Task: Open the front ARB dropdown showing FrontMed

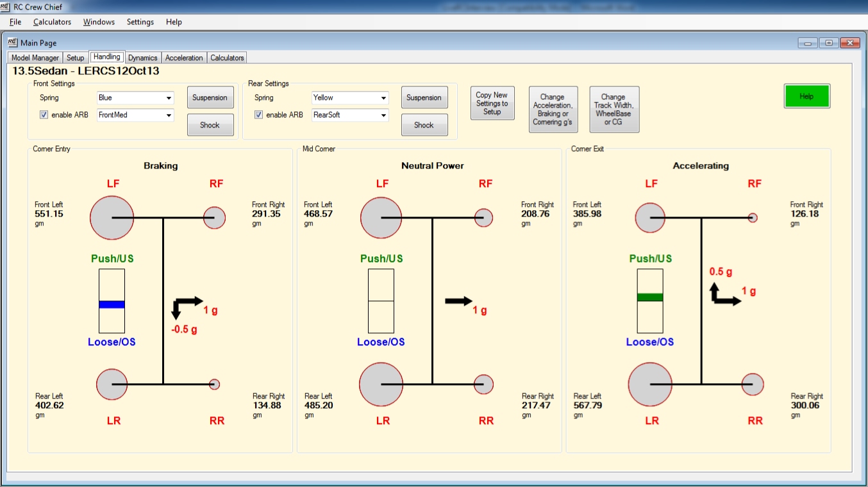Action: pos(135,115)
